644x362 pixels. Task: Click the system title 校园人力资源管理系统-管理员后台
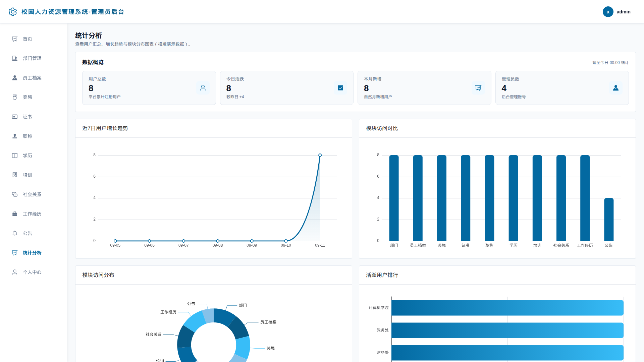(x=73, y=12)
